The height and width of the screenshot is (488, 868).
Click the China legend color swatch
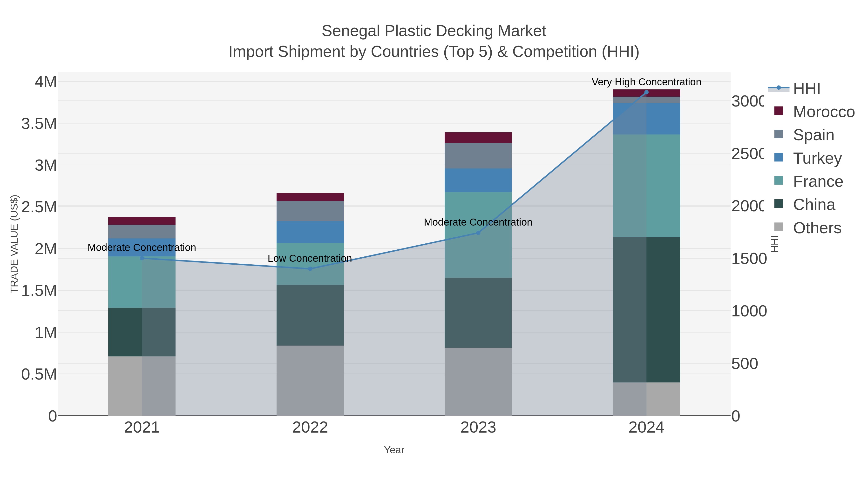pyautogui.click(x=779, y=204)
